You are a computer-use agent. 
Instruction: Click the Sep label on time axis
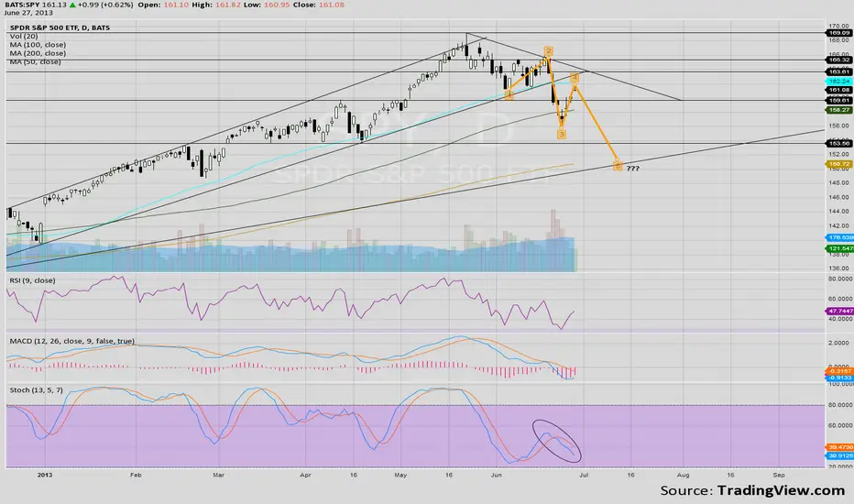click(779, 475)
